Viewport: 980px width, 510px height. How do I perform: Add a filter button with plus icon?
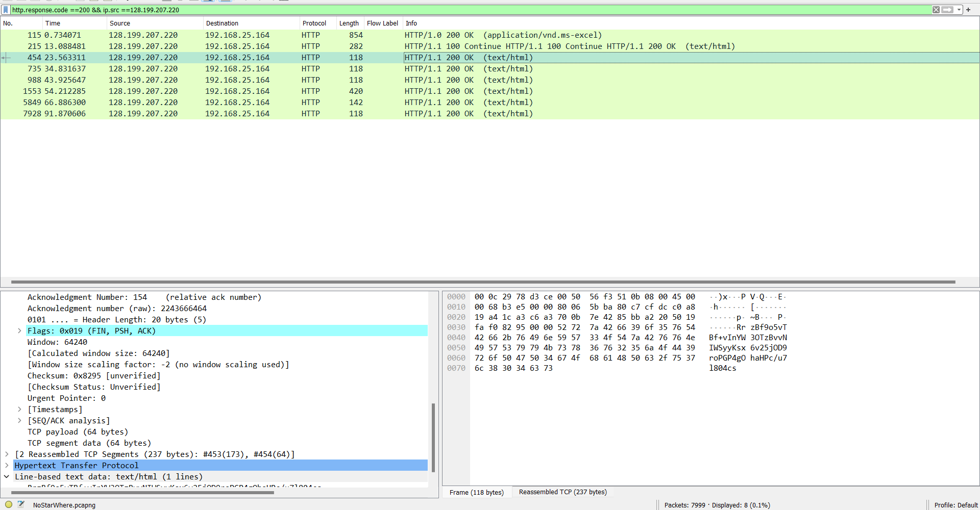coord(968,10)
